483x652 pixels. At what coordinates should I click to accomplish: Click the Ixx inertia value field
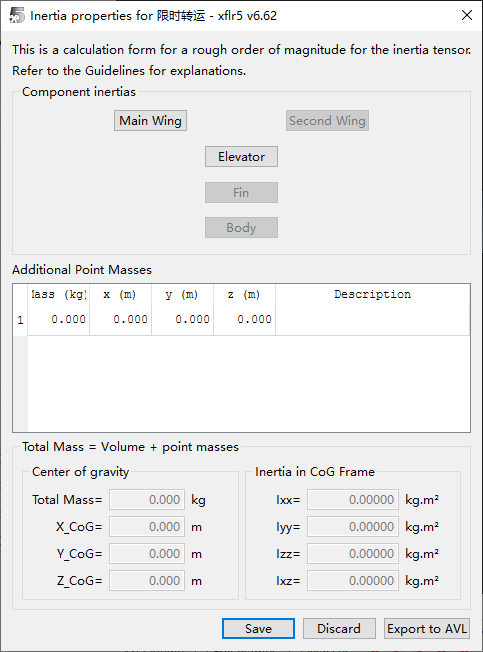[x=353, y=499]
